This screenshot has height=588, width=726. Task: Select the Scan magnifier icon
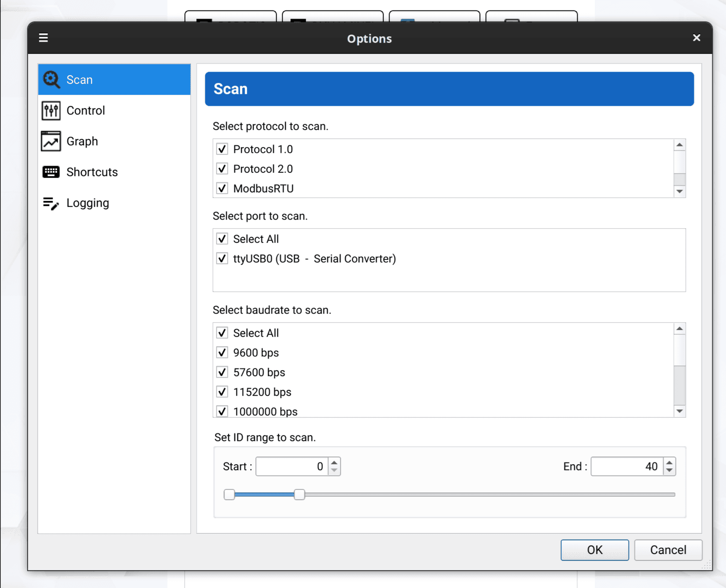coord(51,80)
